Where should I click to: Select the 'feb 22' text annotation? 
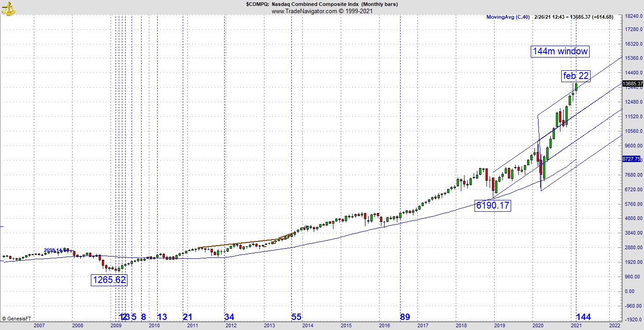click(x=575, y=76)
